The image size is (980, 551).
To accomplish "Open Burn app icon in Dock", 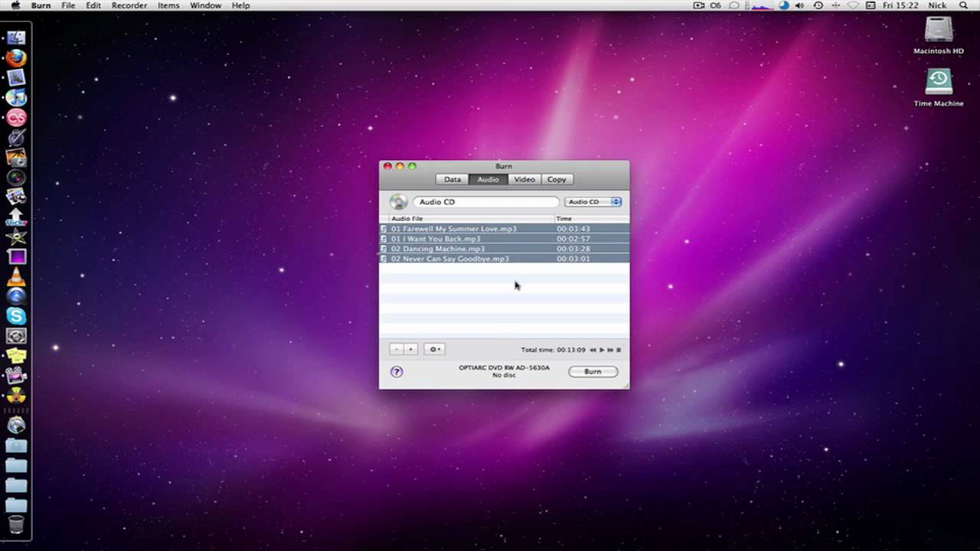I will (16, 396).
